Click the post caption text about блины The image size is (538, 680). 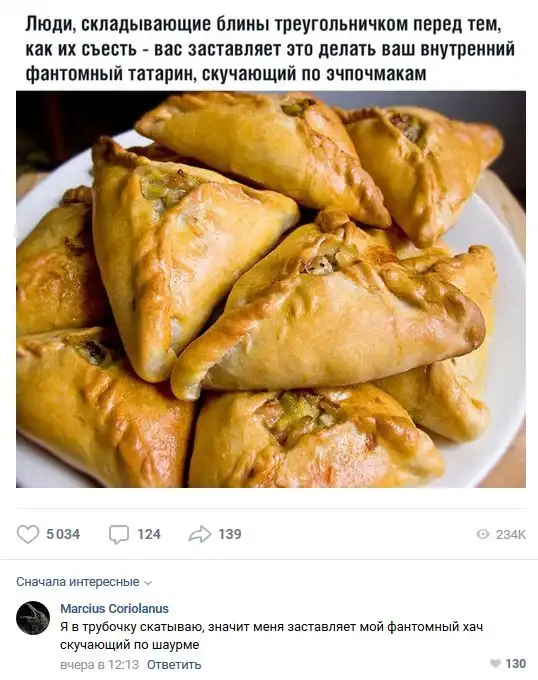pos(270,49)
